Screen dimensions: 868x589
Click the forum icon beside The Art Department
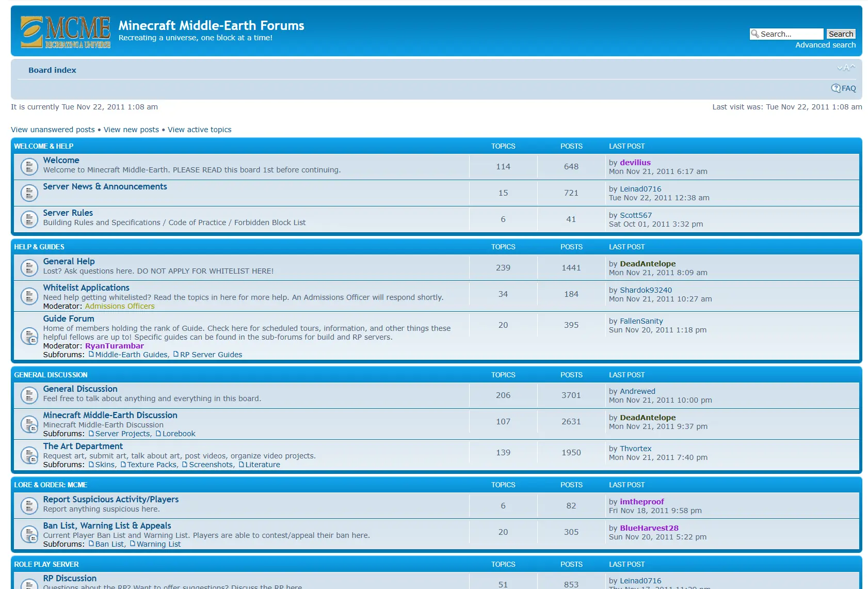pyautogui.click(x=29, y=455)
